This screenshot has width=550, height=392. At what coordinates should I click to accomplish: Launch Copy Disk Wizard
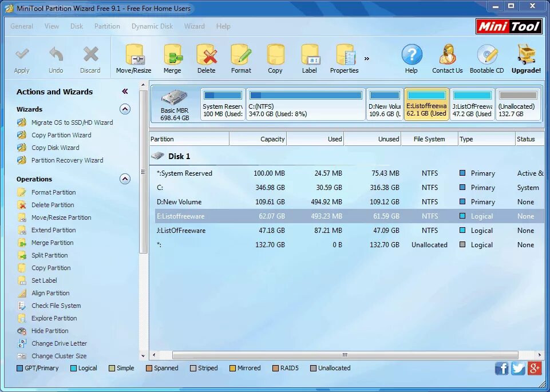coord(48,148)
